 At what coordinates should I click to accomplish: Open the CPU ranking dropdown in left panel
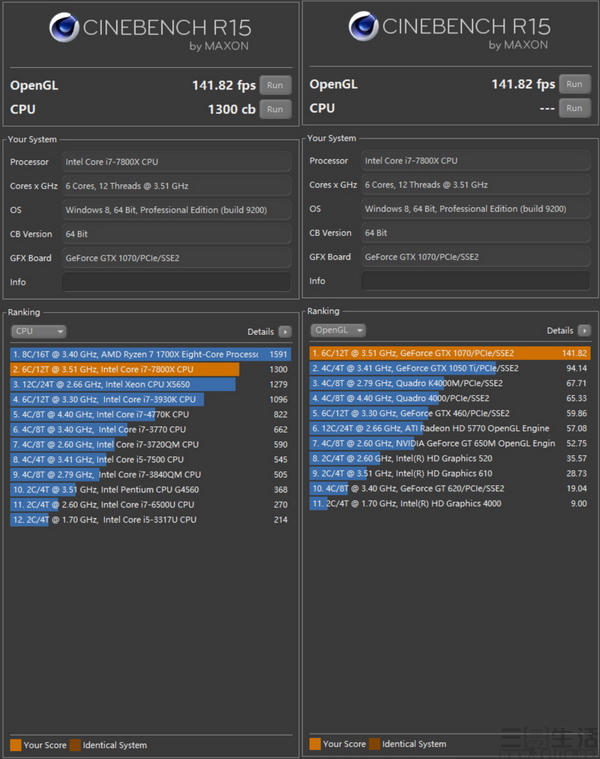(x=39, y=331)
